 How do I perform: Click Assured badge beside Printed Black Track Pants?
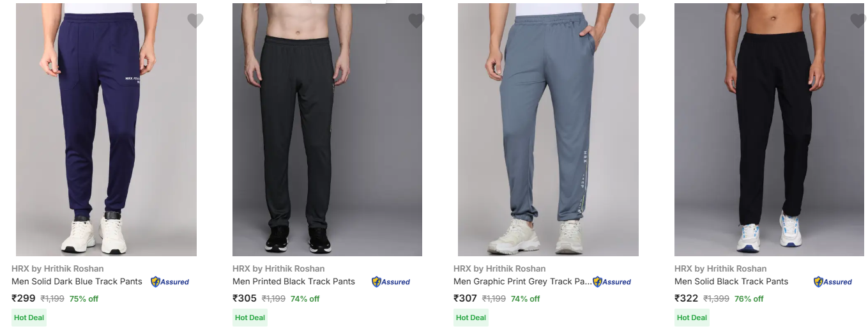click(391, 282)
